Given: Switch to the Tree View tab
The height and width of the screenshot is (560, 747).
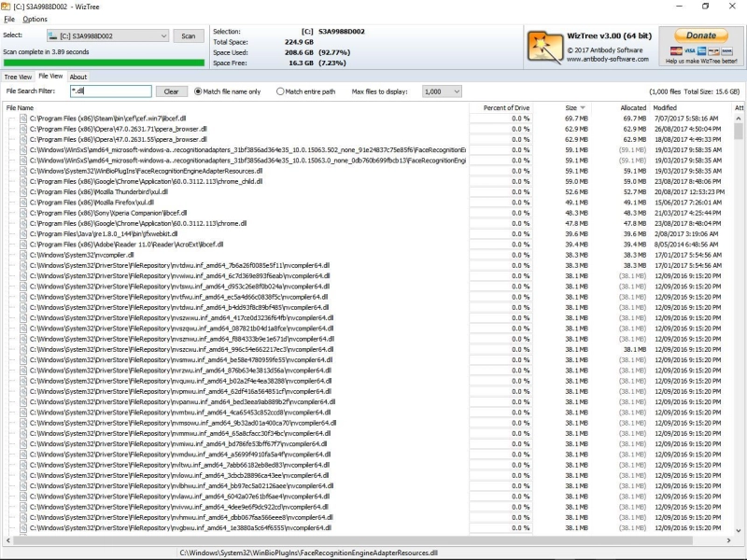Looking at the screenshot, I should tap(18, 77).
